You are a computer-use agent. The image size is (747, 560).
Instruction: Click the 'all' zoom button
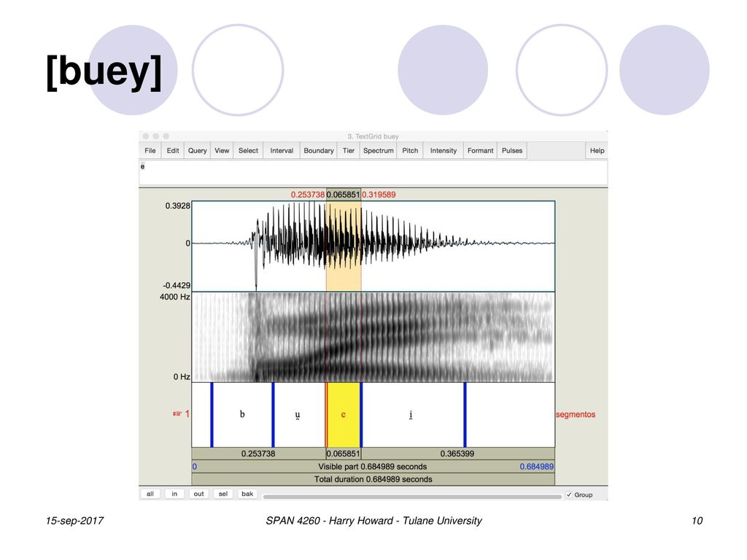pos(150,494)
